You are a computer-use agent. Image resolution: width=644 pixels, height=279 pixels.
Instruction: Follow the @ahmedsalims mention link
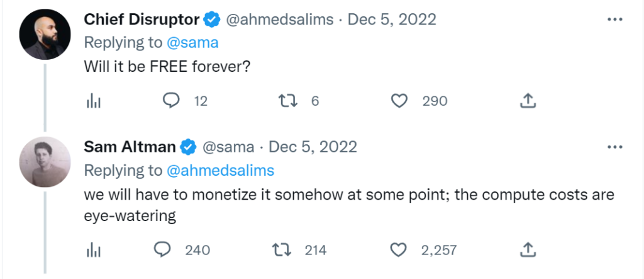click(x=220, y=171)
